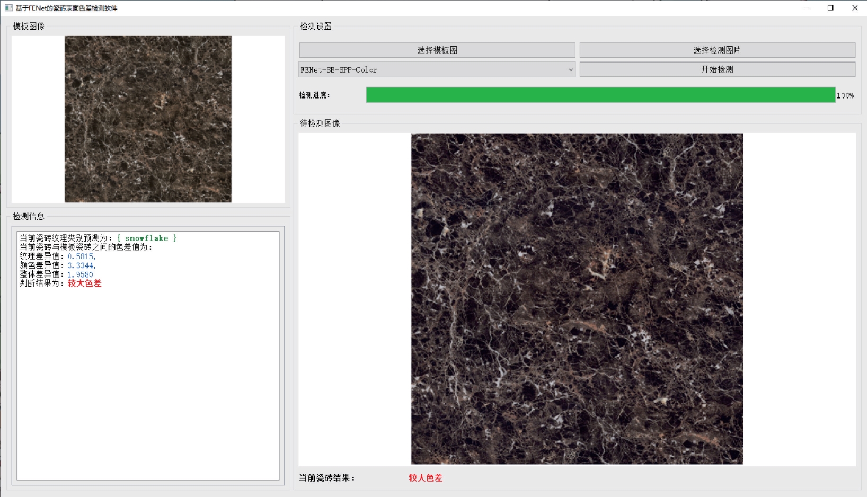The image size is (868, 497).
Task: Click the texture difference value 0.5815
Action: point(81,256)
